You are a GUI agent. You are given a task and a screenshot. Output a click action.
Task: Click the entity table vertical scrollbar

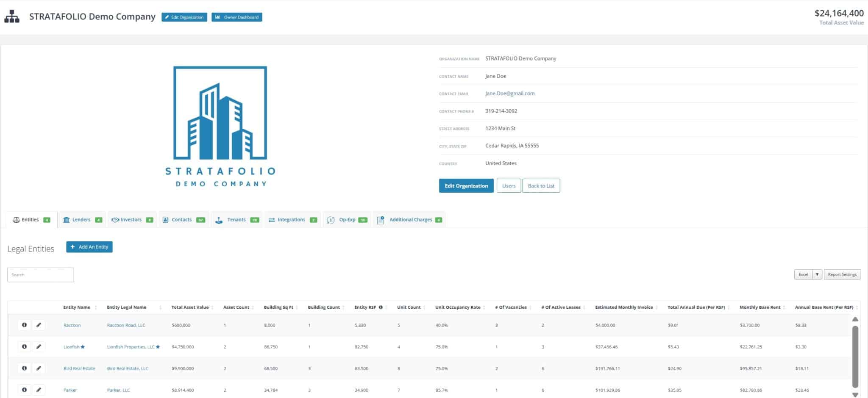point(855,356)
